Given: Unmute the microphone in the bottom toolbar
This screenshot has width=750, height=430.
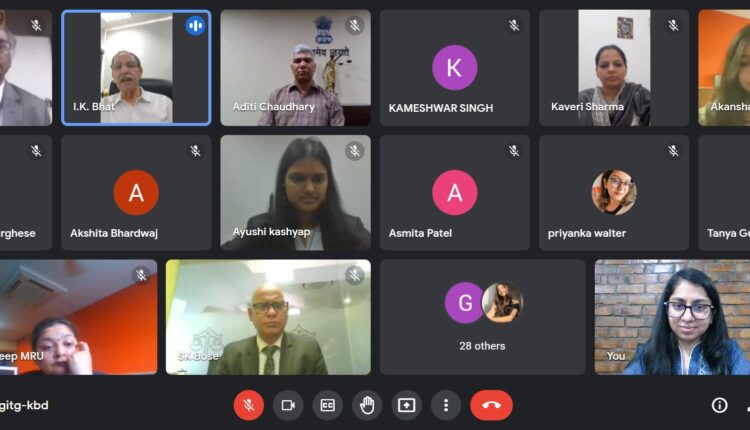Looking at the screenshot, I should 249,405.
